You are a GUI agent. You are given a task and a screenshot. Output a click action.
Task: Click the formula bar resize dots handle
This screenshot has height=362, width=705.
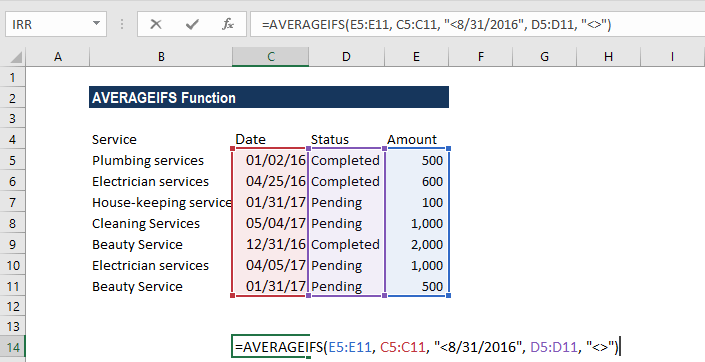[x=122, y=24]
